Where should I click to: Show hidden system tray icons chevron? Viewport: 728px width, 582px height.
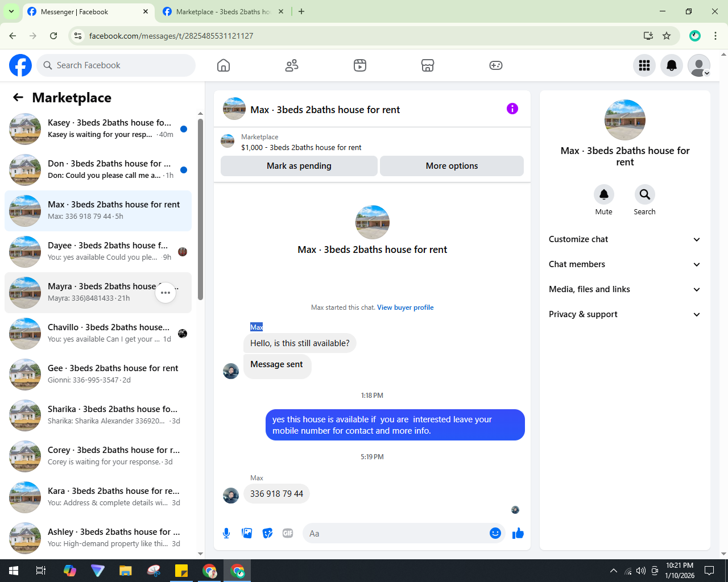pos(613,571)
